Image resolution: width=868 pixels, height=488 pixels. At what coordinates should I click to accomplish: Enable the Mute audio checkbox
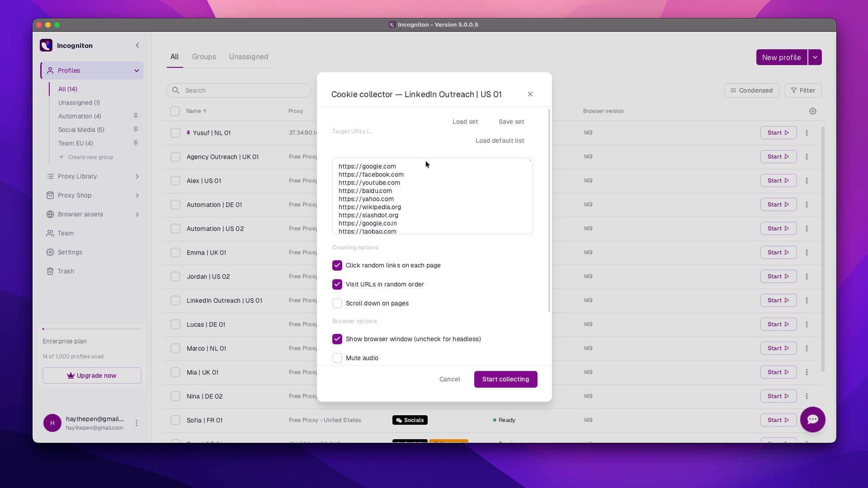click(x=337, y=358)
